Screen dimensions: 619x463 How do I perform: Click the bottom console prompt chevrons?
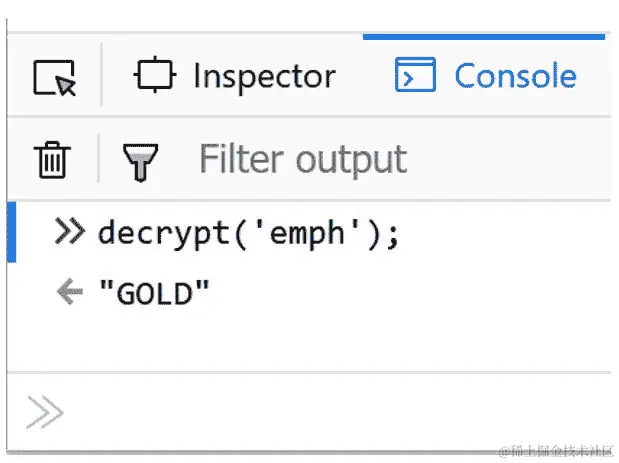click(x=45, y=412)
